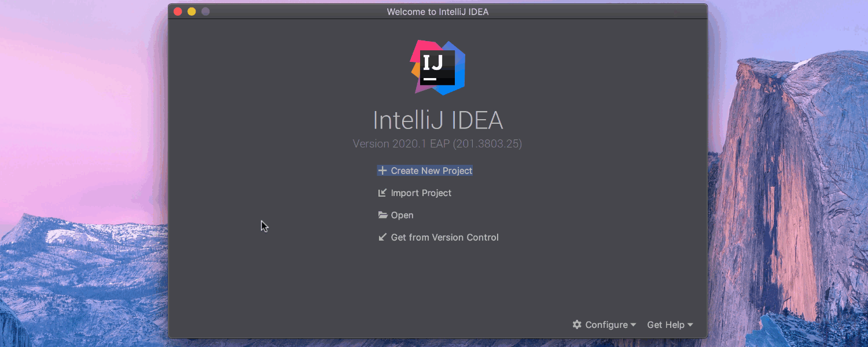868x347 pixels.
Task: Click the greyed-out zoom window button
Action: pyautogui.click(x=205, y=12)
